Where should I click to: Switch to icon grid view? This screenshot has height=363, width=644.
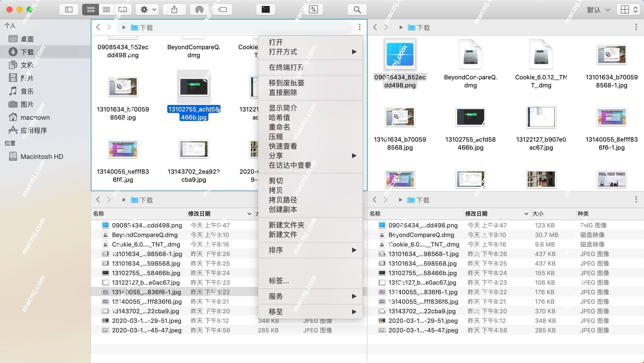coord(90,10)
